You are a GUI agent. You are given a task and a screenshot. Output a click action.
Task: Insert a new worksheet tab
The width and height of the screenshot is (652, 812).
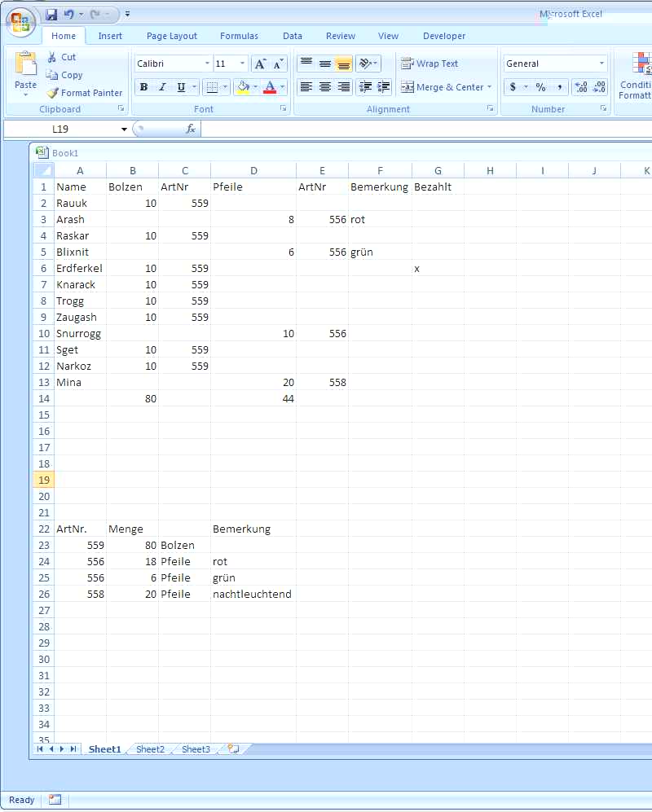point(234,748)
